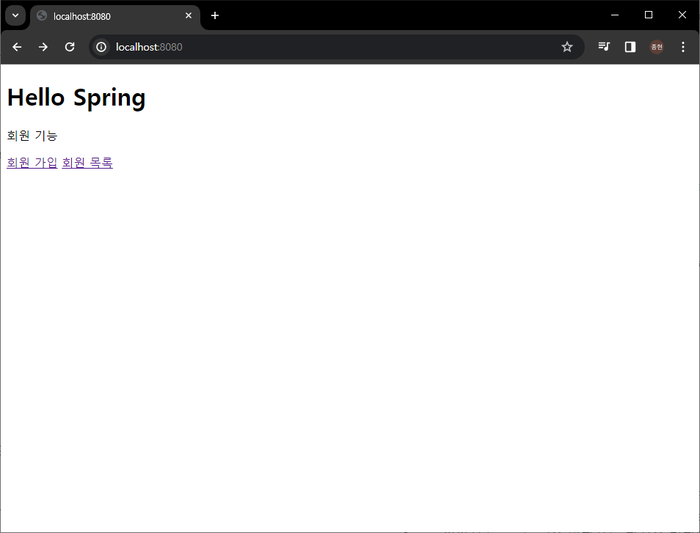Bookmark this page with the star icon
700x533 pixels.
tap(567, 47)
